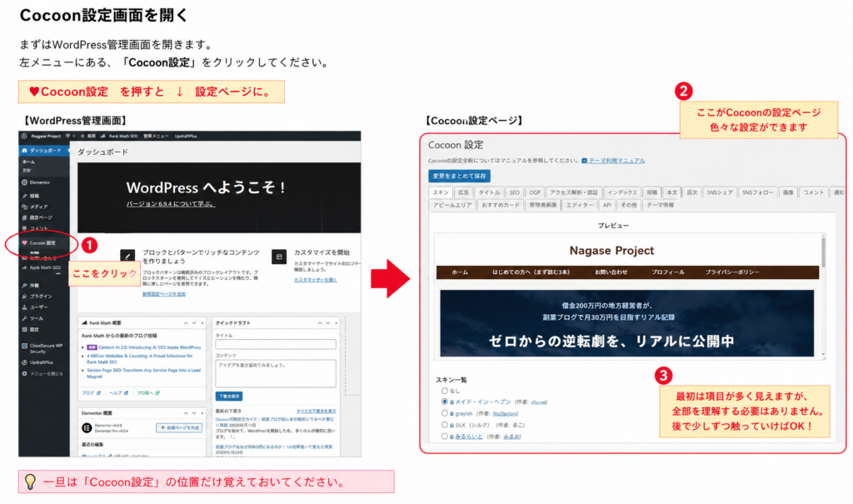The image size is (853, 504).
Task: Click 新規ページを作成 in Elementor widget
Action: (179, 428)
